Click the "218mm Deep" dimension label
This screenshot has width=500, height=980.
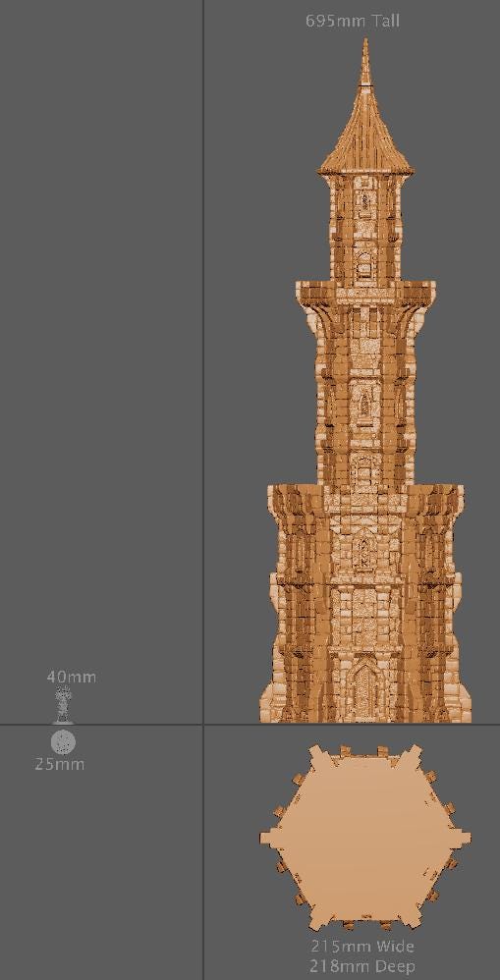pos(362,965)
